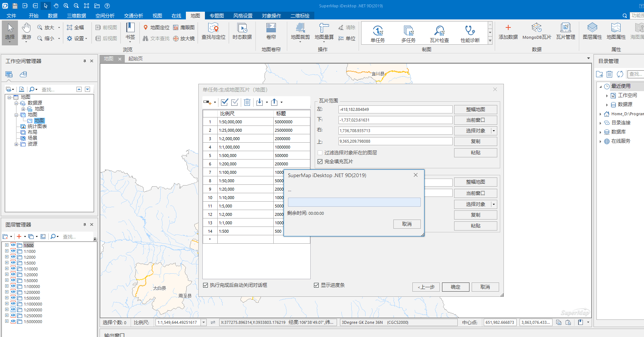Collapse the 数据源 tree node

pyautogui.click(x=16, y=103)
